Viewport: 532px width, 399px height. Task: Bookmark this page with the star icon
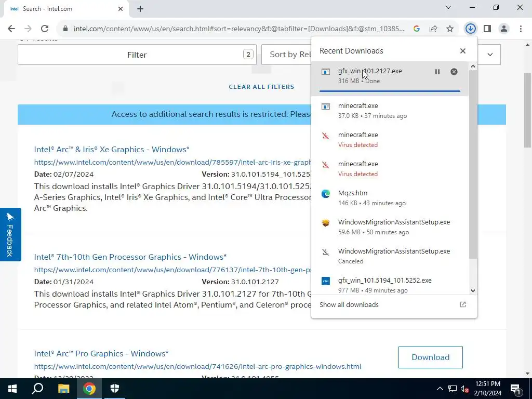[450, 29]
